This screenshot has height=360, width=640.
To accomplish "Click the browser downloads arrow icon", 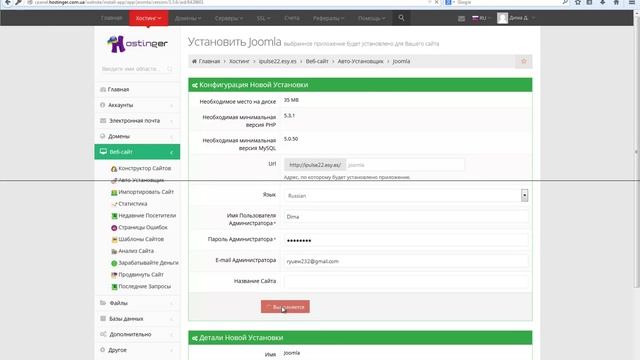I will [x=602, y=2].
